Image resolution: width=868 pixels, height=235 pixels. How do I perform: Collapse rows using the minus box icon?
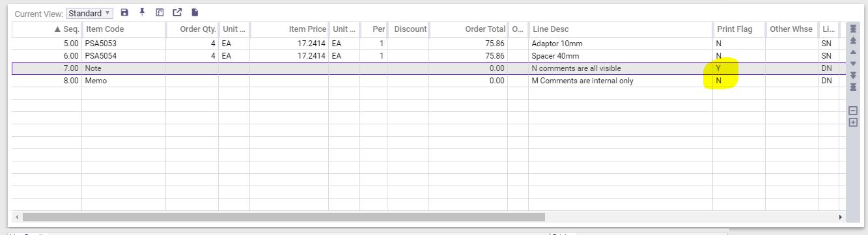(x=854, y=111)
